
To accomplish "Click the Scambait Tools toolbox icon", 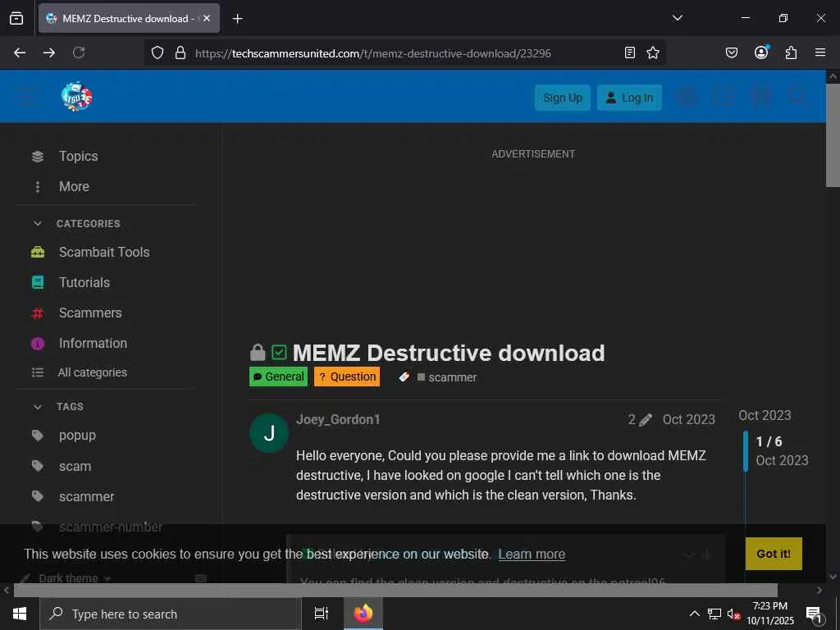I will [38, 252].
